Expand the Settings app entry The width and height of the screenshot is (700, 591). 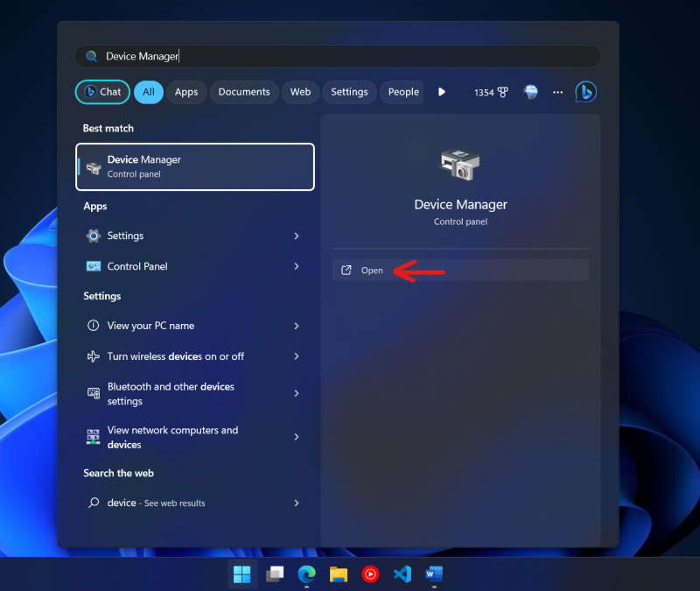[x=296, y=236]
